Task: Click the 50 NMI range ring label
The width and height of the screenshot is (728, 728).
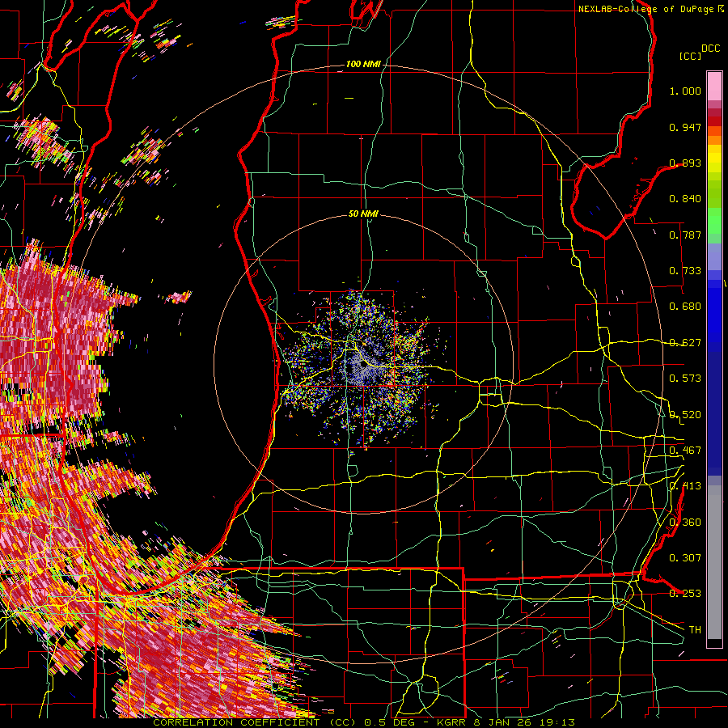Action: pos(363,214)
